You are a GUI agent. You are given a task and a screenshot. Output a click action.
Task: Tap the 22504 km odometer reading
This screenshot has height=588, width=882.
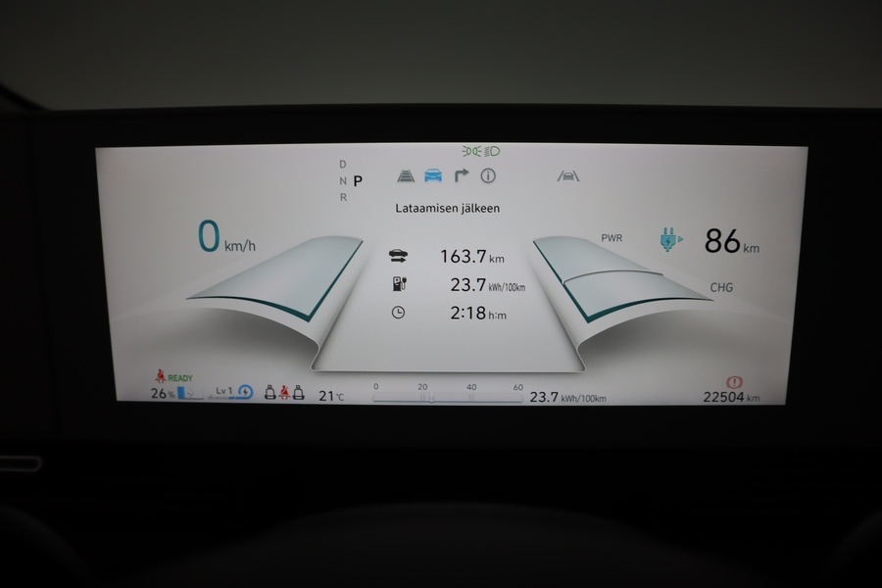pyautogui.click(x=731, y=397)
